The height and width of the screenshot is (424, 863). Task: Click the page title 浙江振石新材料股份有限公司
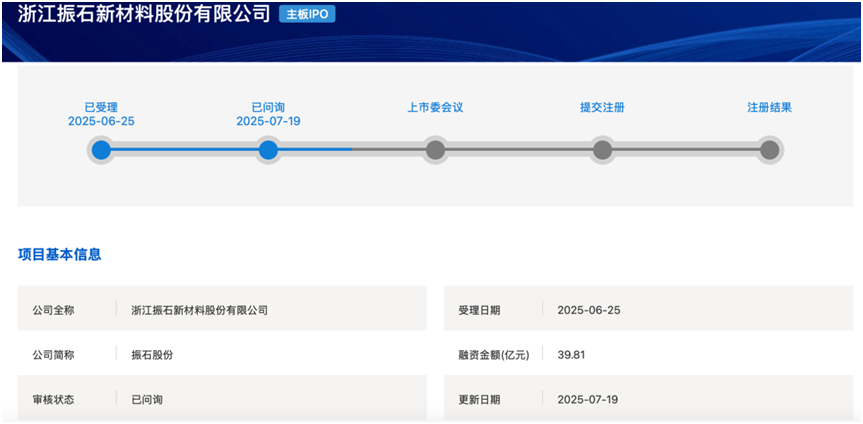pos(144,14)
